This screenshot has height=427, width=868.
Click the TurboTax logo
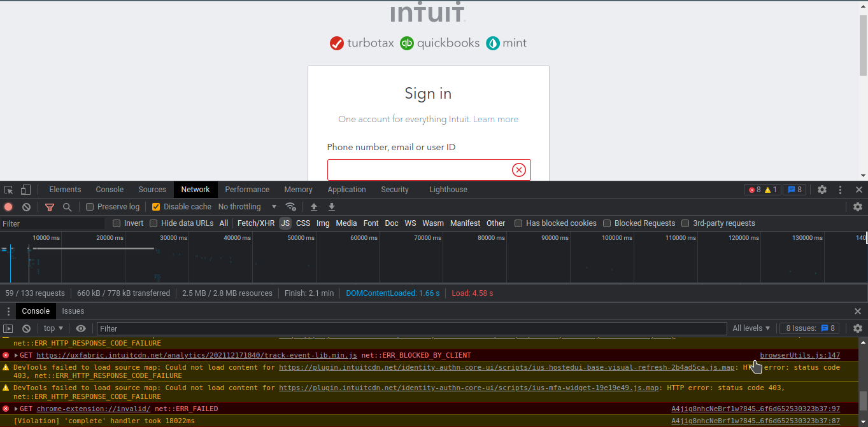tap(361, 43)
